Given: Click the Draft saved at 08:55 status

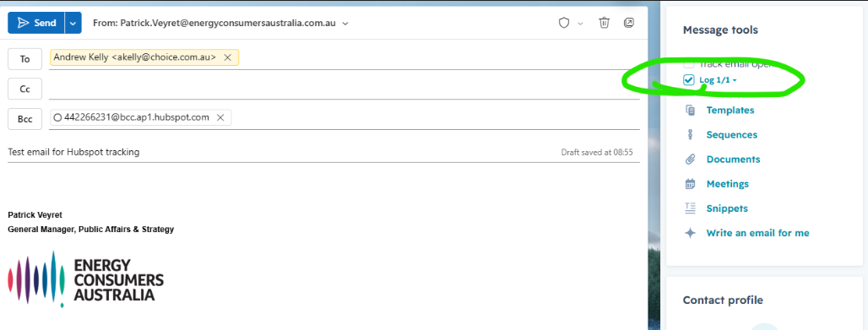Looking at the screenshot, I should coord(597,152).
